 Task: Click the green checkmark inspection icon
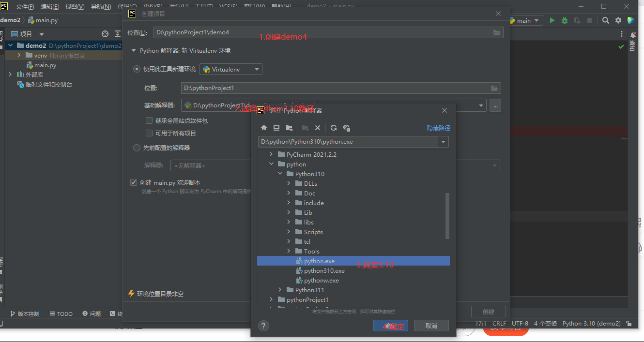tap(621, 46)
